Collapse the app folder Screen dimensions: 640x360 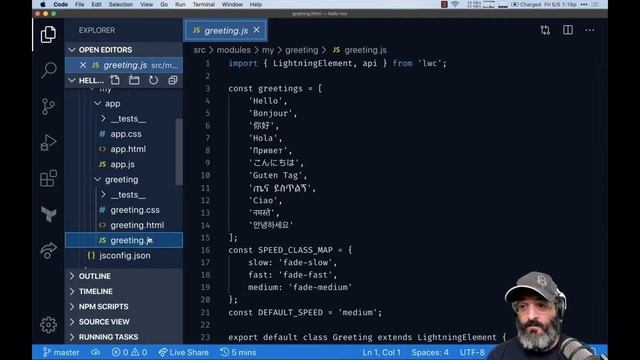(112, 104)
